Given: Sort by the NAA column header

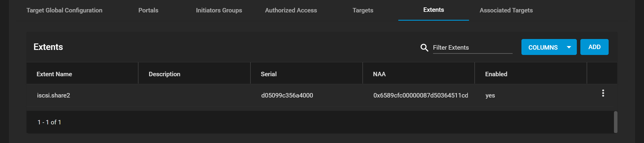Looking at the screenshot, I should 379,74.
